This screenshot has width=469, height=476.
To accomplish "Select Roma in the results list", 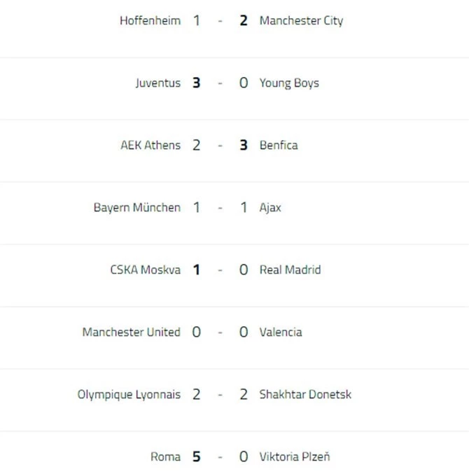I will [x=165, y=456].
